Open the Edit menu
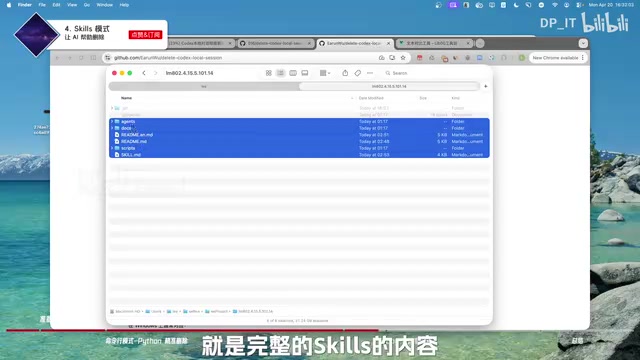Image resolution: width=640 pixels, height=360 pixels. 56,5
